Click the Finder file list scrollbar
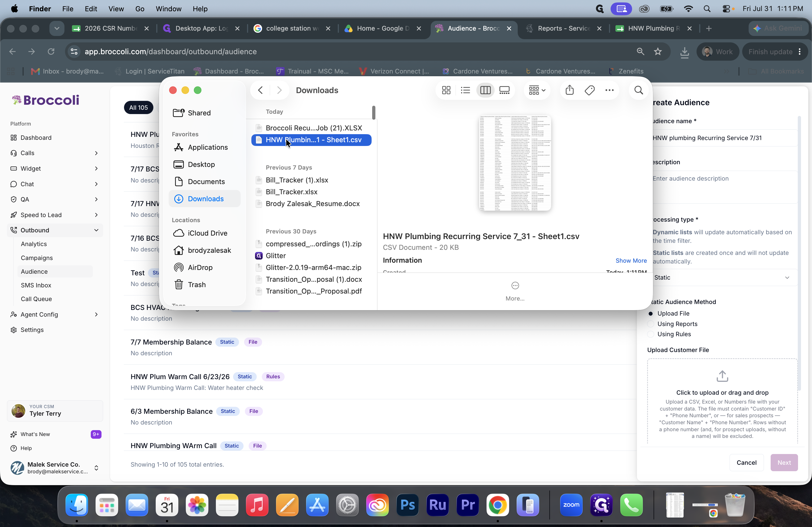This screenshot has width=812, height=527. (x=374, y=113)
